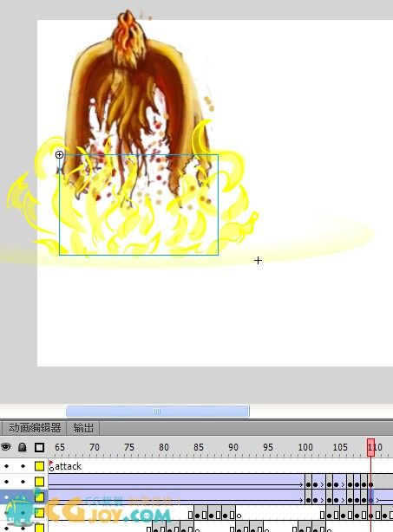Jump to frame 80 on the ruler
Image resolution: width=393 pixels, height=532 pixels.
click(164, 447)
